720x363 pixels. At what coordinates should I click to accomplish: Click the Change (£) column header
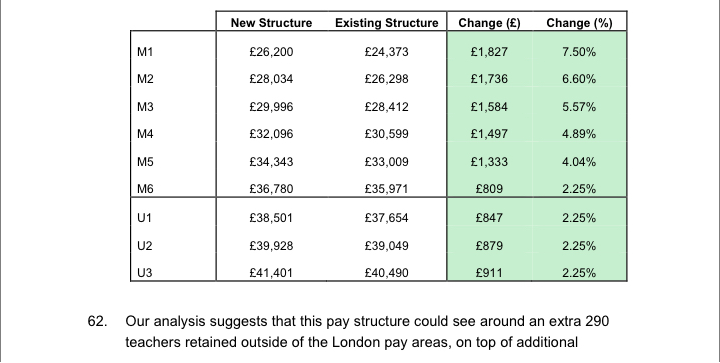tap(489, 23)
